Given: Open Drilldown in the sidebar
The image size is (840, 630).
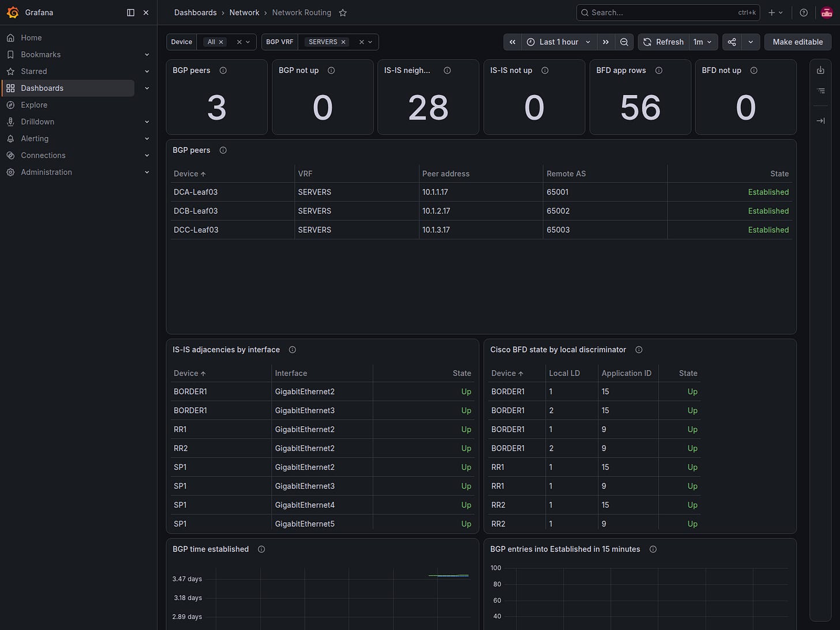Looking at the screenshot, I should 37,122.
